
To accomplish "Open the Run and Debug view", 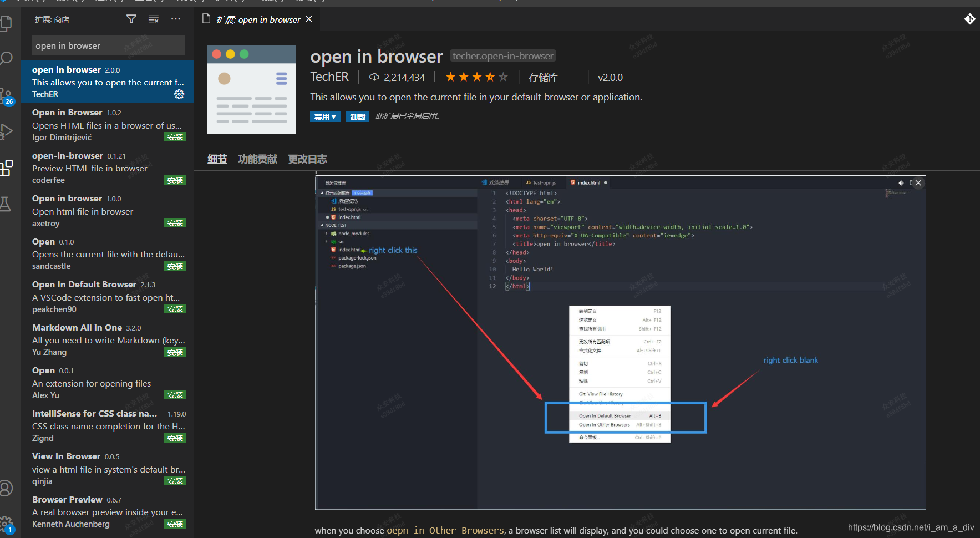I will click(x=6, y=131).
